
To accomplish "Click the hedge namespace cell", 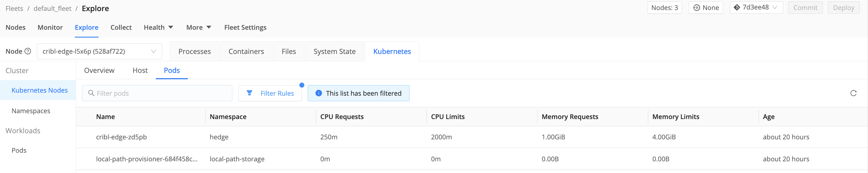I will click(x=219, y=137).
